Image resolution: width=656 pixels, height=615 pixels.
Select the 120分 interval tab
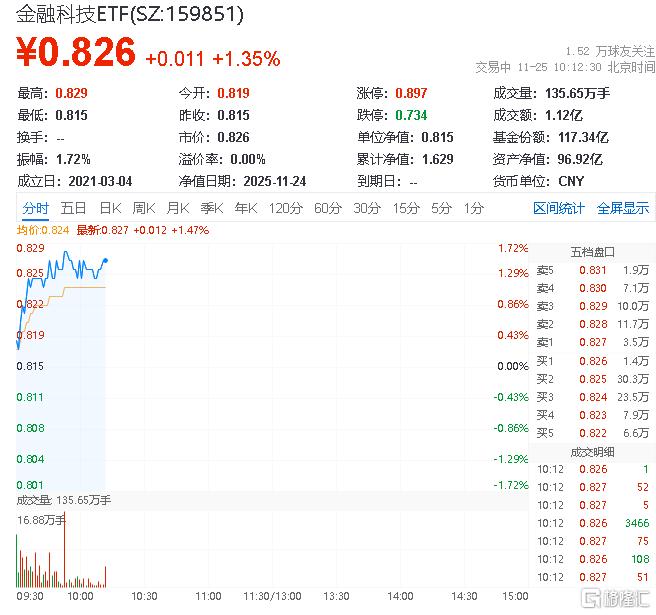pyautogui.click(x=285, y=208)
